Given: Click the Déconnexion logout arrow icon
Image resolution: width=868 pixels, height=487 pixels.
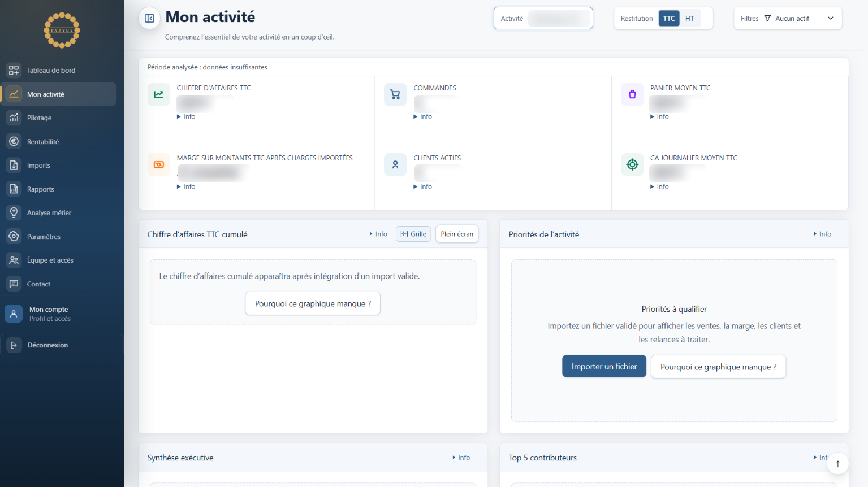Looking at the screenshot, I should (14, 345).
